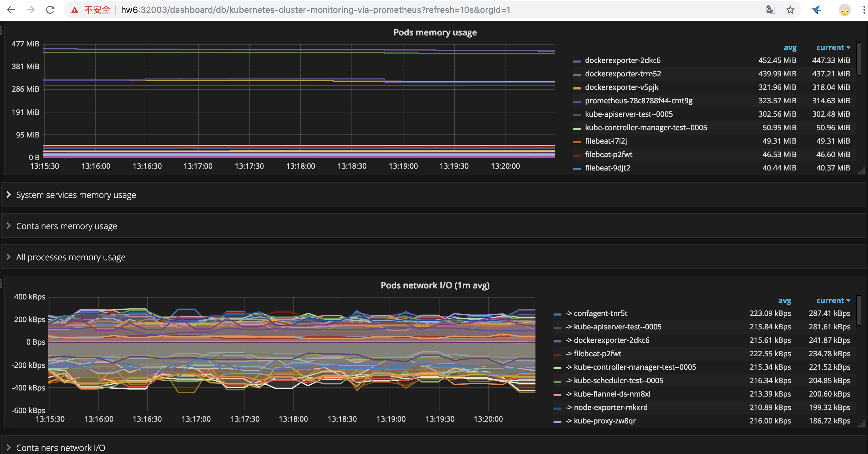The width and height of the screenshot is (868, 454).
Task: Open color picker for kube-proxy-zw8qr swatch
Action: [x=557, y=422]
